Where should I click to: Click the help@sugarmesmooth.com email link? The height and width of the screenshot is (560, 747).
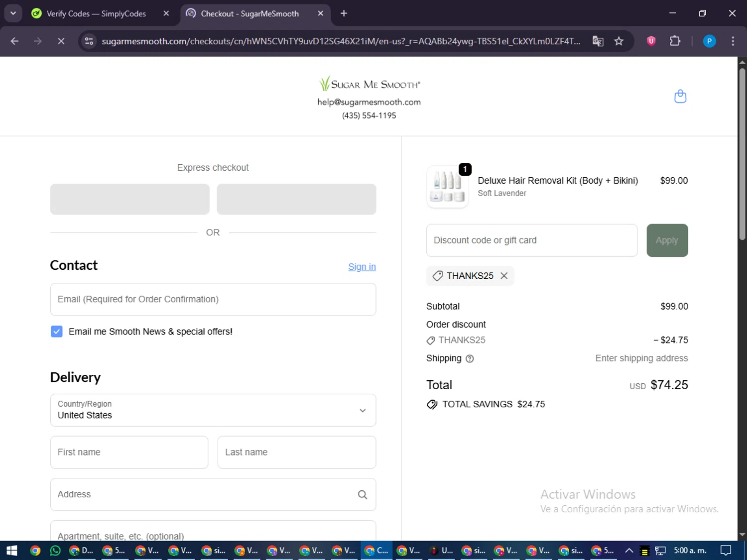click(x=369, y=102)
